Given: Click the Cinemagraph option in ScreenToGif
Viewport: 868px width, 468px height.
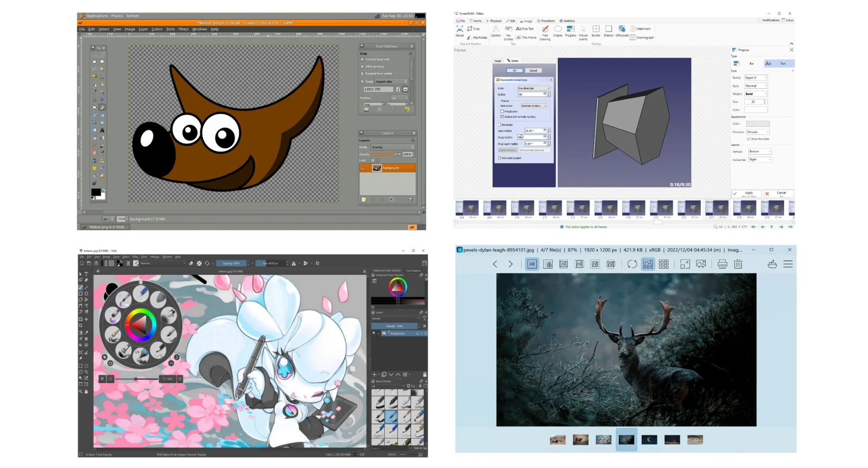Looking at the screenshot, I should pos(642,38).
